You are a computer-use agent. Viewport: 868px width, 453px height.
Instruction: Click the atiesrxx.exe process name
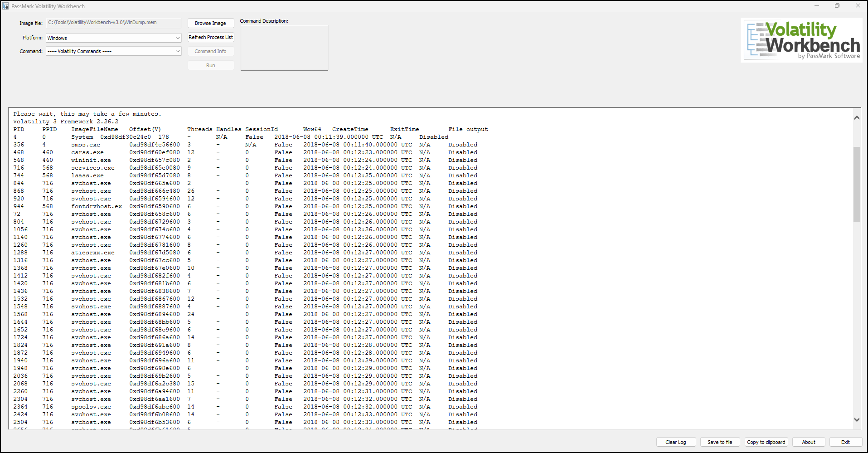(93, 253)
